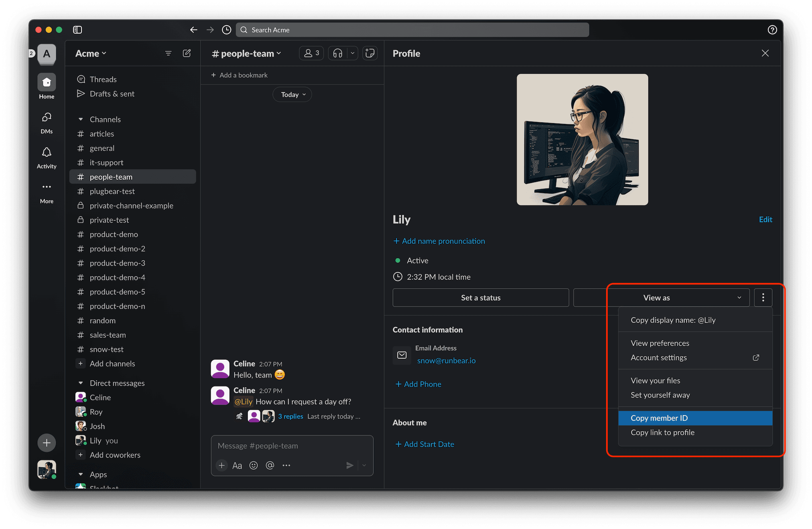Insert a mention with @ icon

pyautogui.click(x=270, y=465)
